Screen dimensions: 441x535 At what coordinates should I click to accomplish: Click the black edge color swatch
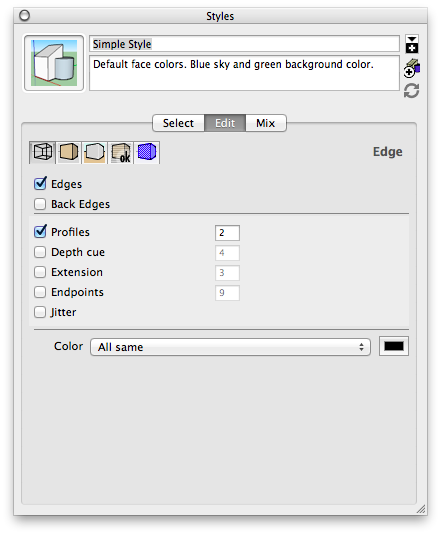pos(394,346)
